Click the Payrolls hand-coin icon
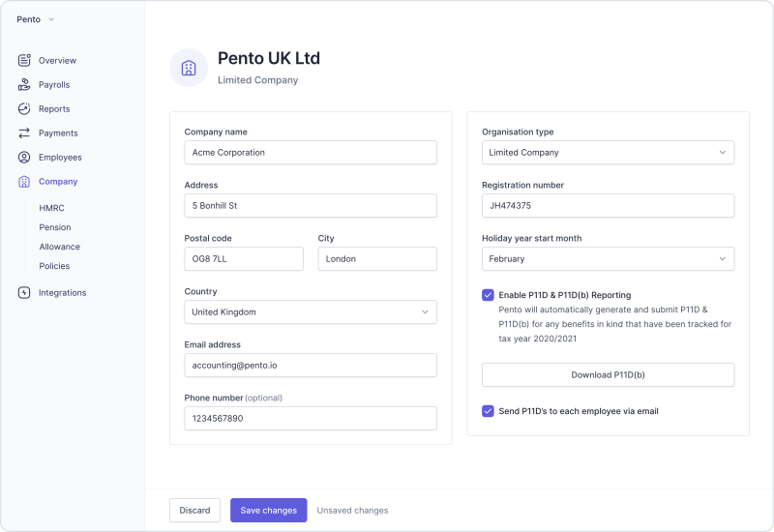774x532 pixels. (x=24, y=84)
